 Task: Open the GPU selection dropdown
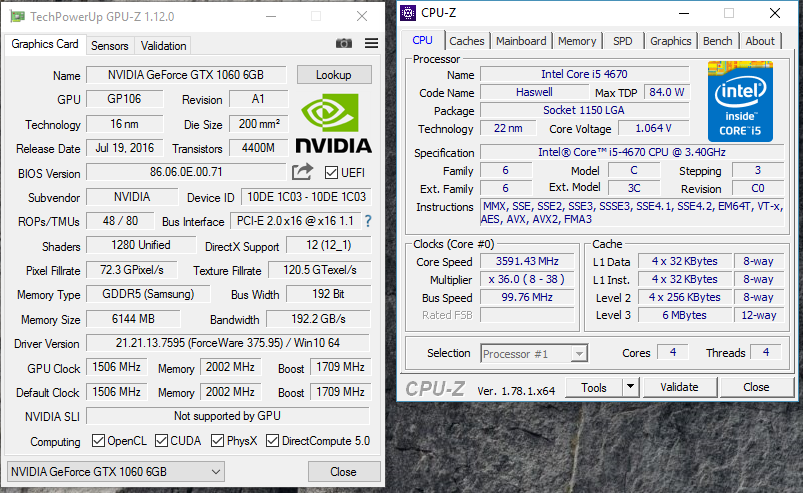[115, 472]
